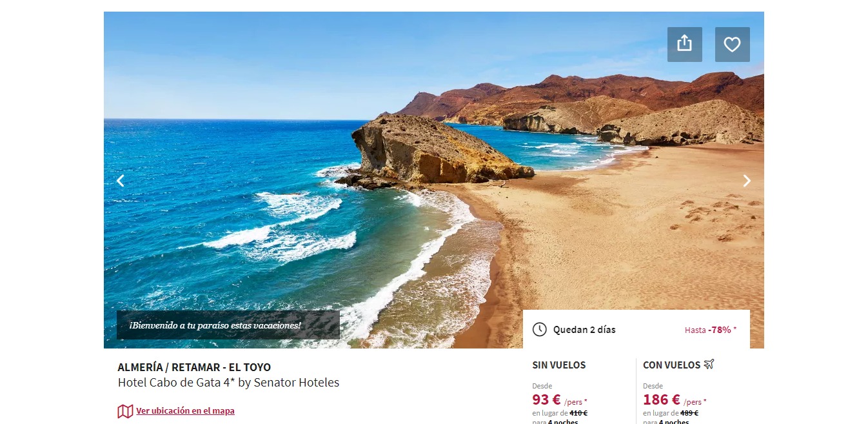The height and width of the screenshot is (424, 868).
Task: Open the beach photo in the gallery
Action: (x=434, y=180)
